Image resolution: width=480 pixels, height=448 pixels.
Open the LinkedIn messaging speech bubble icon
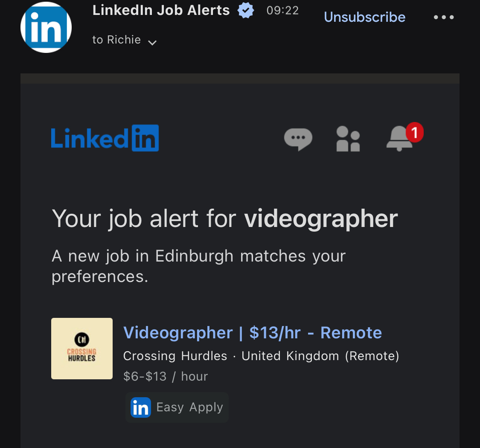(298, 139)
